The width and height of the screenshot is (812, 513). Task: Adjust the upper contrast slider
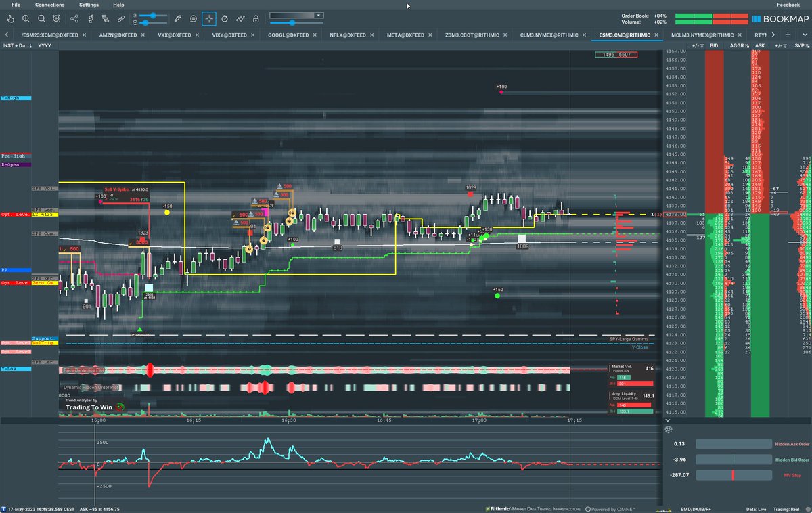tap(153, 15)
